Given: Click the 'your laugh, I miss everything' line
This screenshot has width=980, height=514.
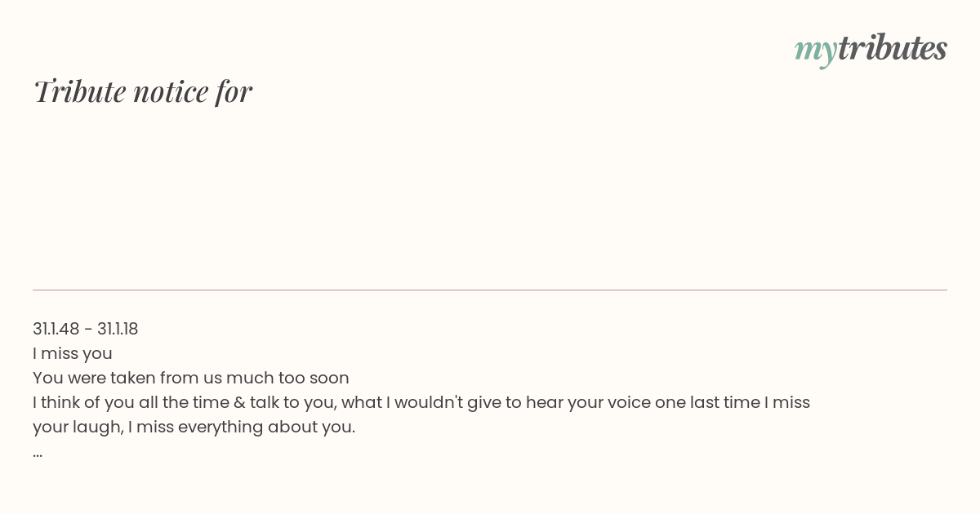Looking at the screenshot, I should point(194,427).
